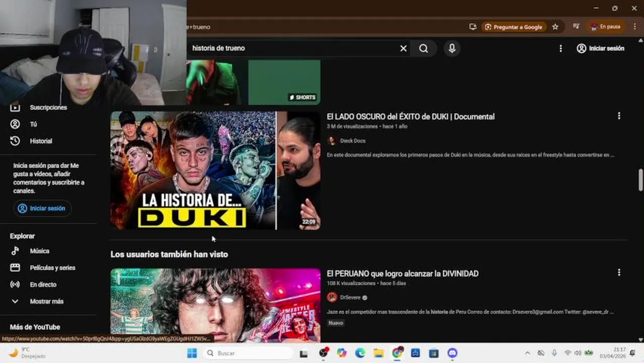
Task: Open YouTube settings three-dot menu
Action: tap(560, 48)
